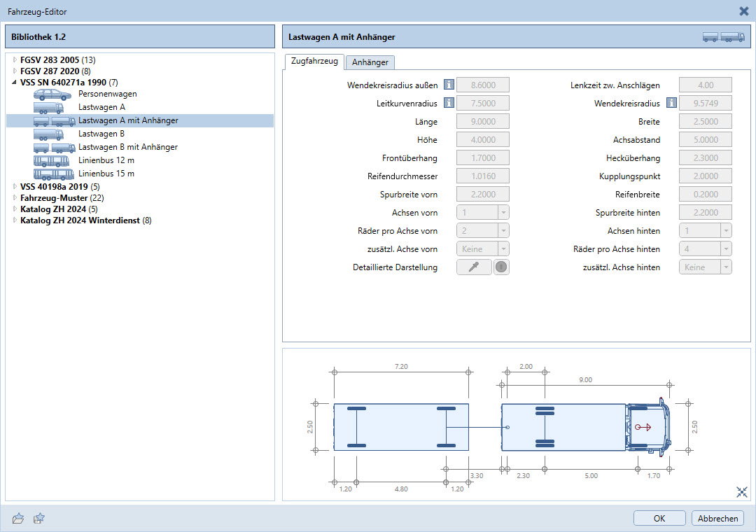This screenshot has height=532, width=756.
Task: Click zoom-to-fit icon in vehicle preview
Action: tap(742, 492)
